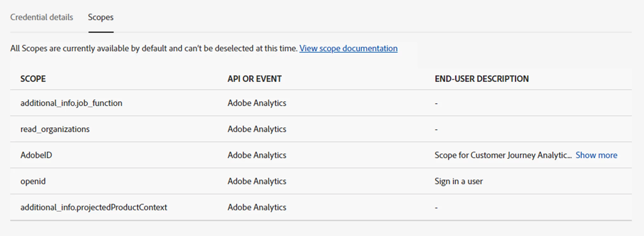The width and height of the screenshot is (644, 236).
Task: Click Adobe Analytics in the job_function row
Action: tap(257, 103)
